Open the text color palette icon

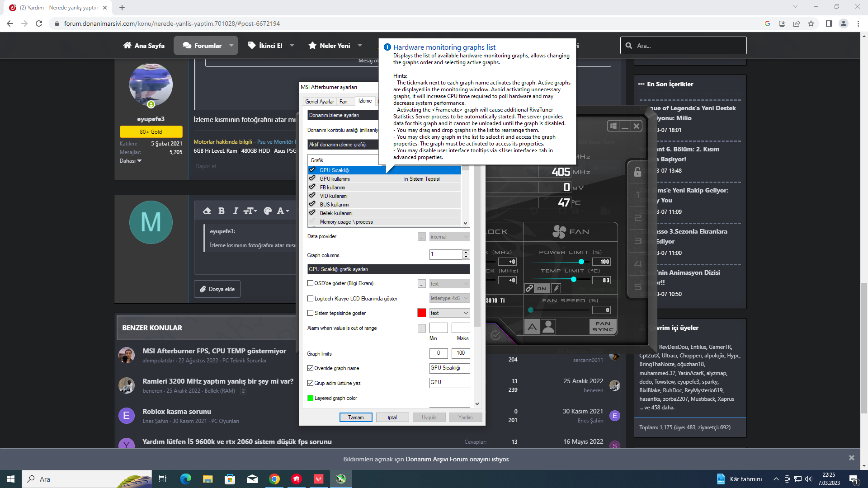click(268, 211)
